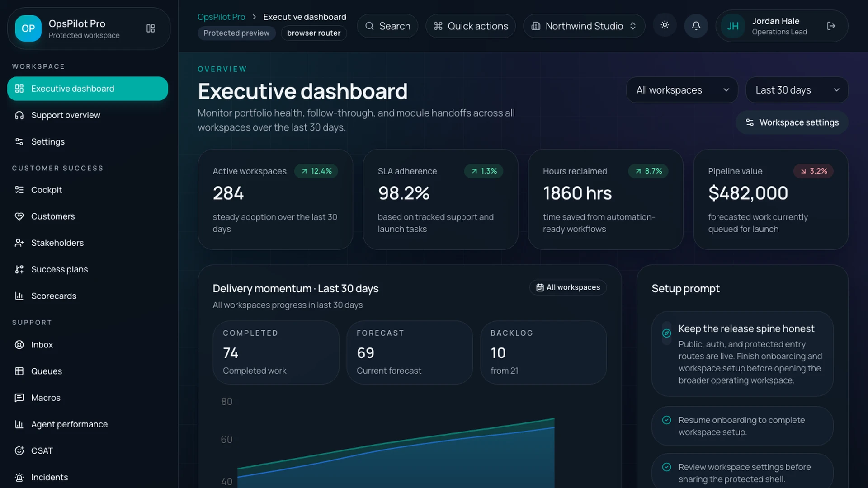
Task: Click 'Review workspace settings before sharing' item
Action: (x=742, y=471)
